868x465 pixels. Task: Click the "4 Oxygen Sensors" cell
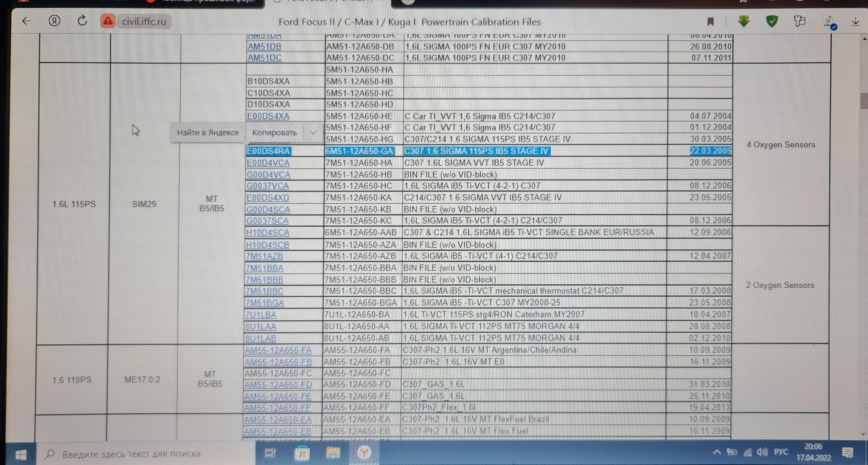point(781,145)
